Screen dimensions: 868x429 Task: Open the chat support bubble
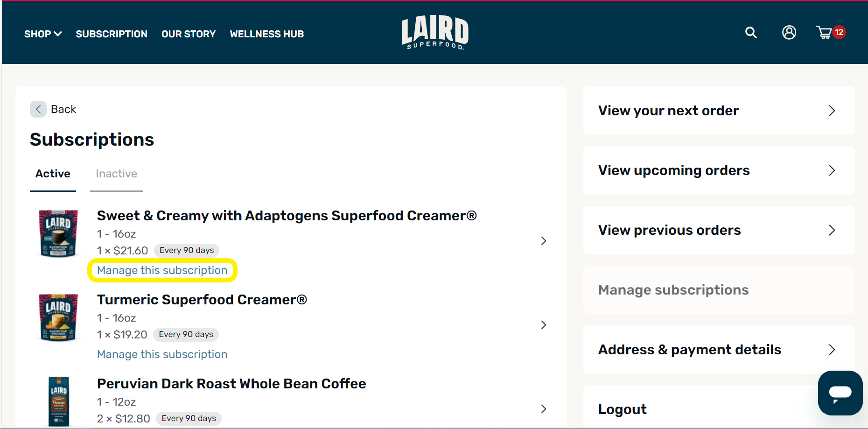(x=840, y=393)
